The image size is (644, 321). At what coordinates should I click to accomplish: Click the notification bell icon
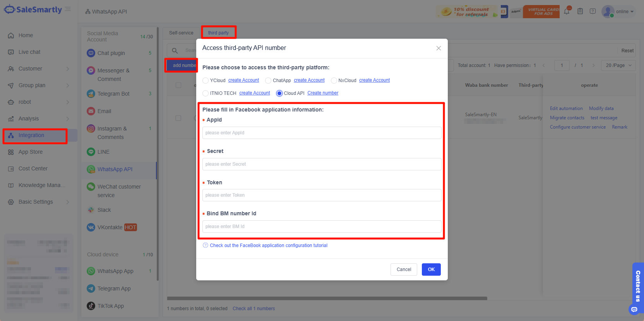pos(567,11)
